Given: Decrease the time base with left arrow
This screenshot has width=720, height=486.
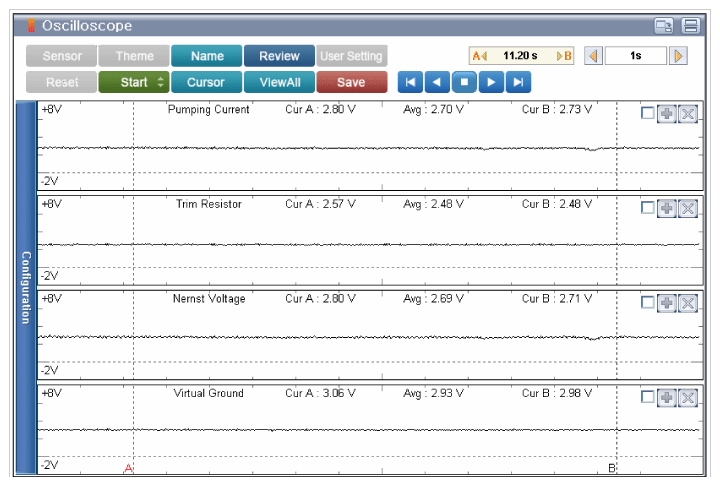Looking at the screenshot, I should pos(593,56).
